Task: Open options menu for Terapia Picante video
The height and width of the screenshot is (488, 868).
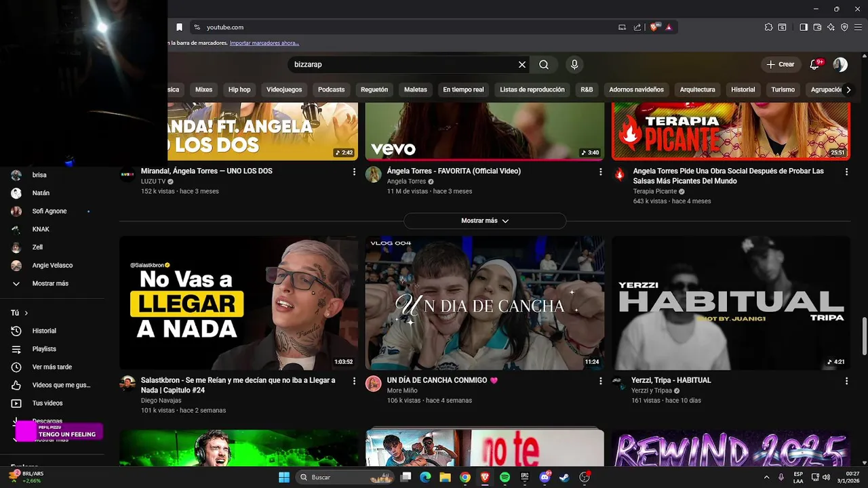Action: coord(846,172)
